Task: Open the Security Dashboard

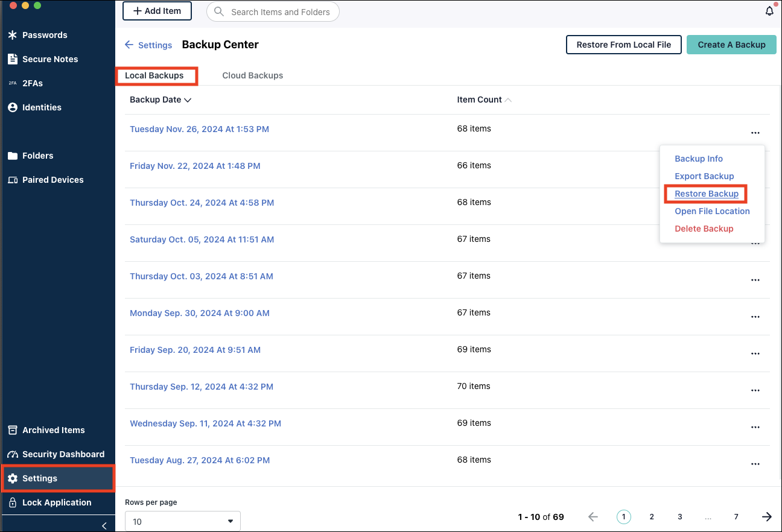Action: pos(62,454)
